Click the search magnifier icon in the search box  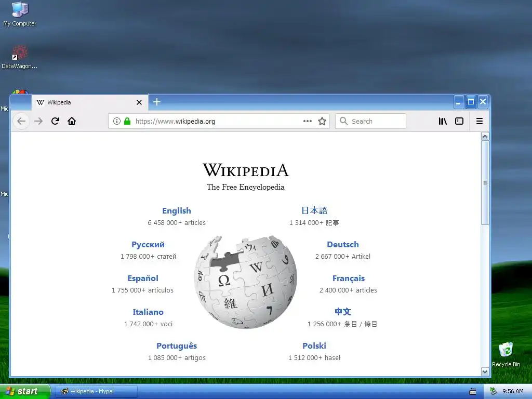tap(344, 121)
